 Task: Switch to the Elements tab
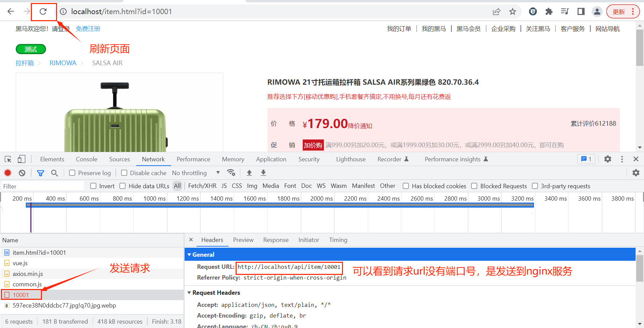pyautogui.click(x=52, y=159)
